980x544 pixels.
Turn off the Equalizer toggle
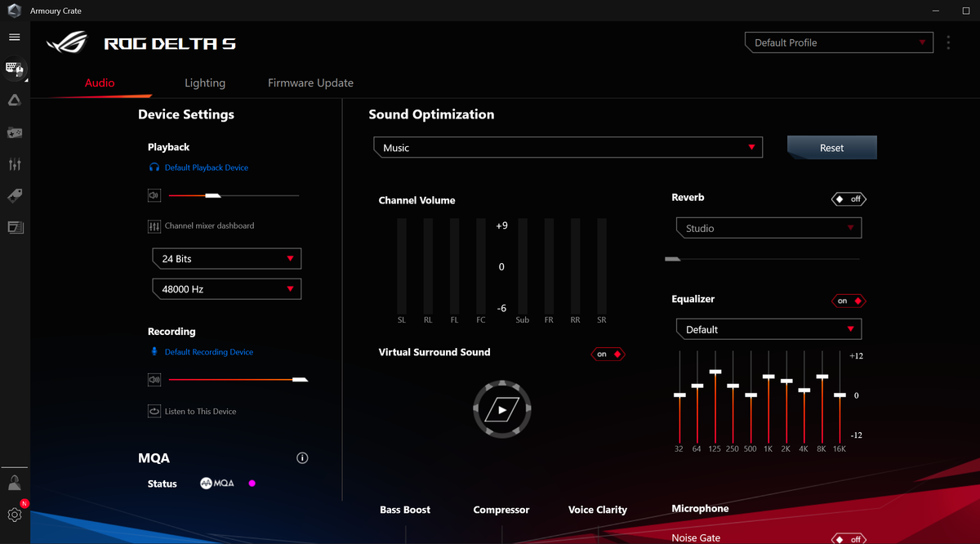848,301
